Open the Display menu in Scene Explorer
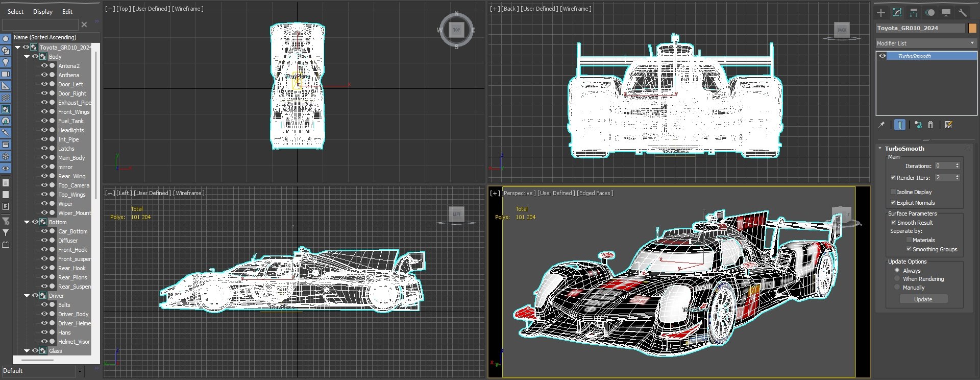The width and height of the screenshot is (980, 380). point(43,12)
